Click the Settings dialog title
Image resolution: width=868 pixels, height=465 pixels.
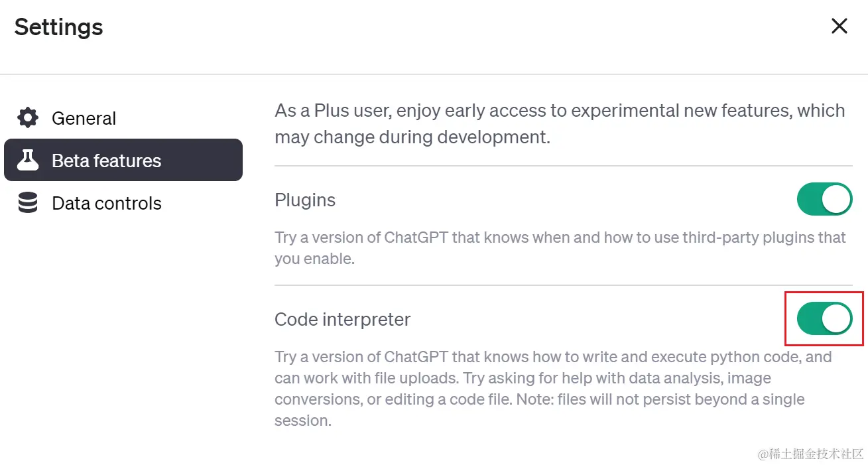point(58,27)
